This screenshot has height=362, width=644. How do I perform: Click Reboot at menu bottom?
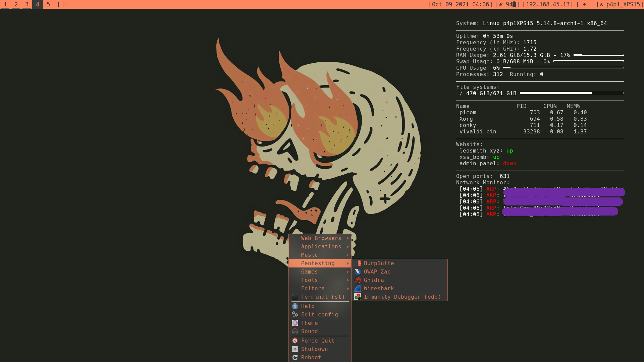[x=311, y=358]
